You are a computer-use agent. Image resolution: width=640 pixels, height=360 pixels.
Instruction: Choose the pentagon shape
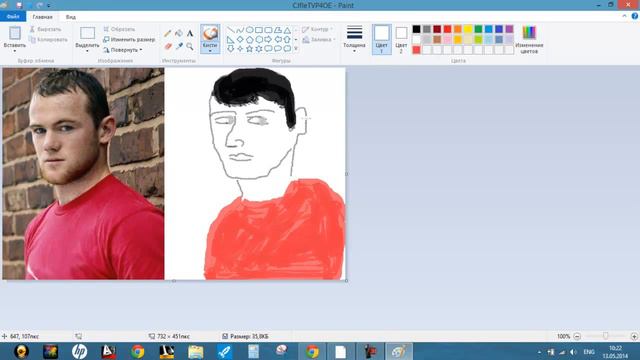coord(249,40)
